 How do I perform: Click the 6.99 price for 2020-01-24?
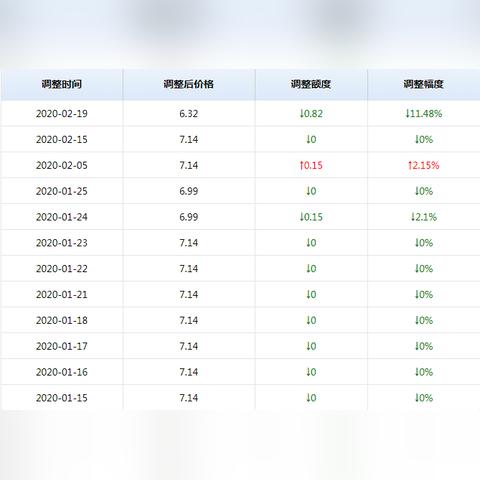pyautogui.click(x=189, y=217)
